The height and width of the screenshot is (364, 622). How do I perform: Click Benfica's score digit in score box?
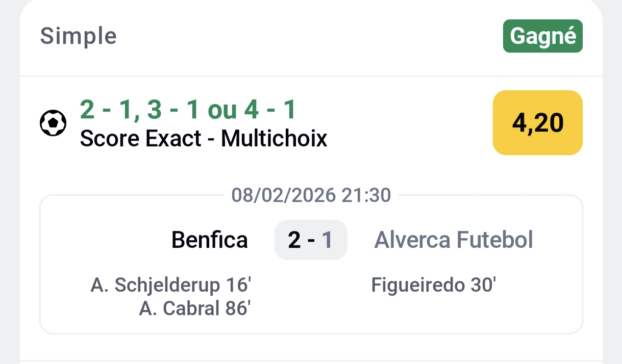(x=294, y=240)
